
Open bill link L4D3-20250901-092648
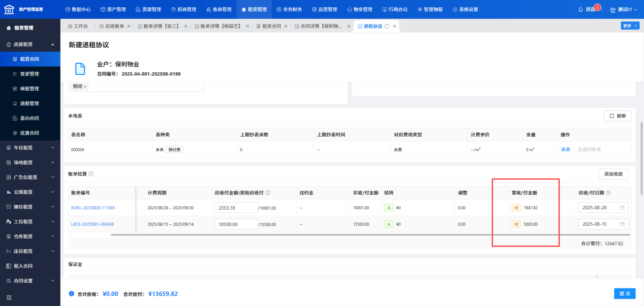[x=92, y=224]
